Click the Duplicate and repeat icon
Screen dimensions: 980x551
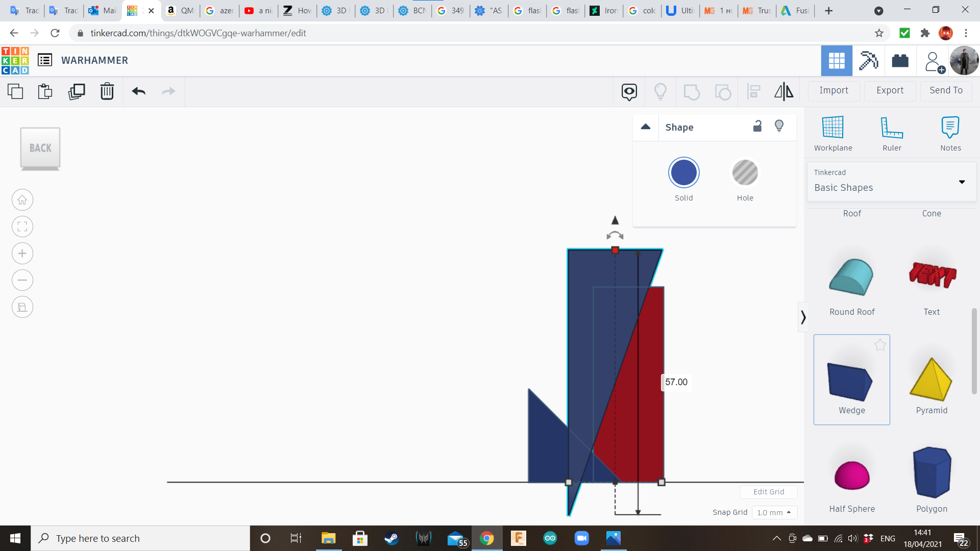click(77, 91)
